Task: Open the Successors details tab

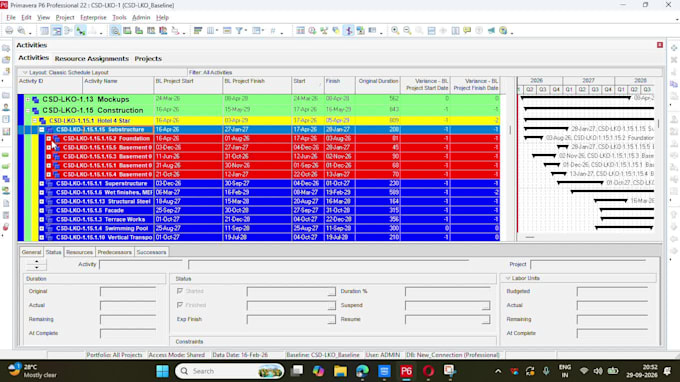Action: click(x=151, y=252)
